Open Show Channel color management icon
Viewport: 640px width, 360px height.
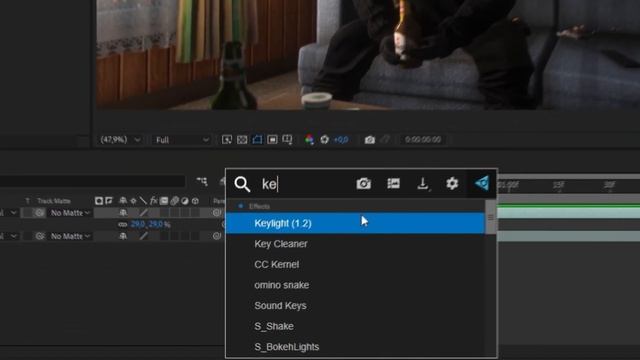pyautogui.click(x=309, y=140)
